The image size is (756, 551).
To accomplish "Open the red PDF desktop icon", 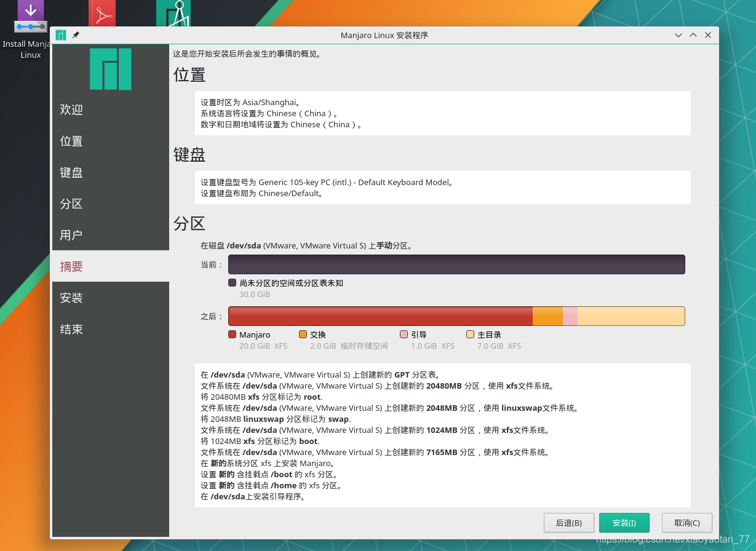I will pyautogui.click(x=102, y=14).
